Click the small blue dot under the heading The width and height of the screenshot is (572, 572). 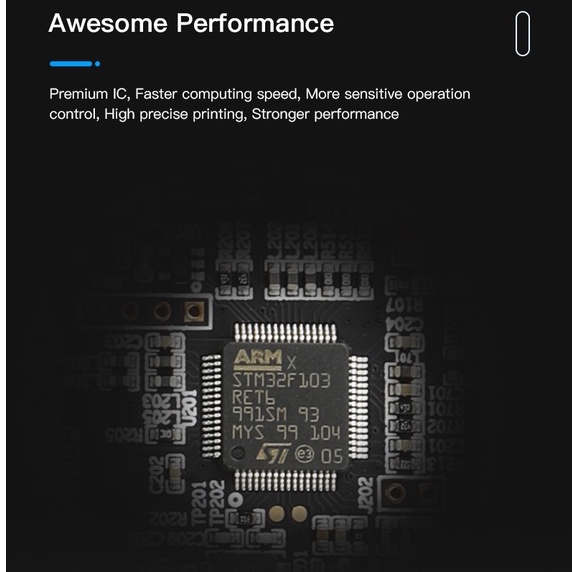point(97,64)
